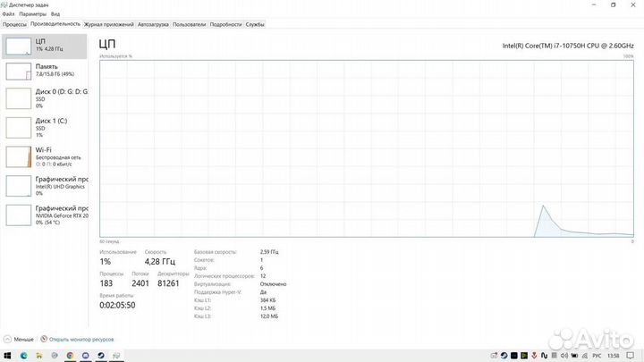644x362 pixels.
Task: Click the battery status tray icon
Action: pos(574,356)
